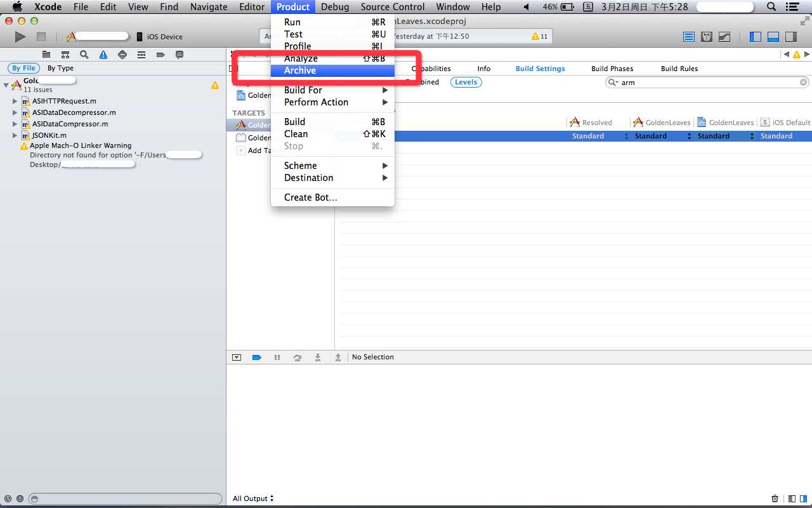Viewport: 812px width, 508px height.
Task: Open the symbol navigator hierarchy icon
Action: 65,55
